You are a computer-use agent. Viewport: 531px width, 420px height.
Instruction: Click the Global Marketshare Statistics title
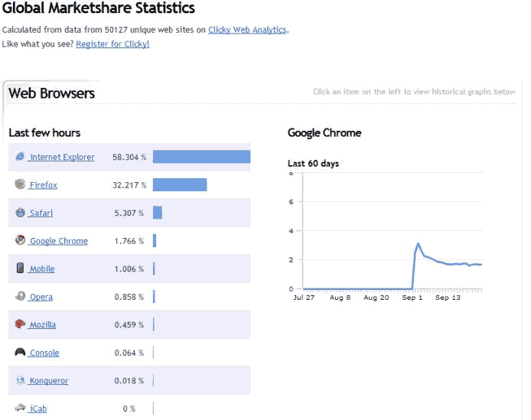click(x=99, y=8)
